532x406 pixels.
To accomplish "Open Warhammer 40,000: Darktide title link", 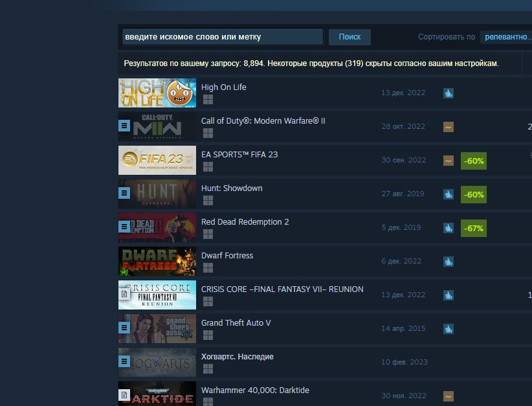I will pyautogui.click(x=255, y=390).
